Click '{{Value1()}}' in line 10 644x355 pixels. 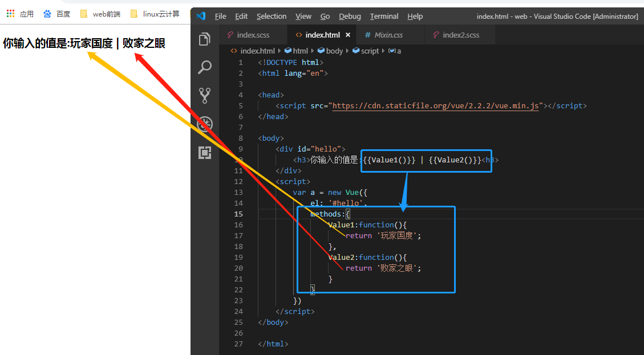(x=390, y=160)
